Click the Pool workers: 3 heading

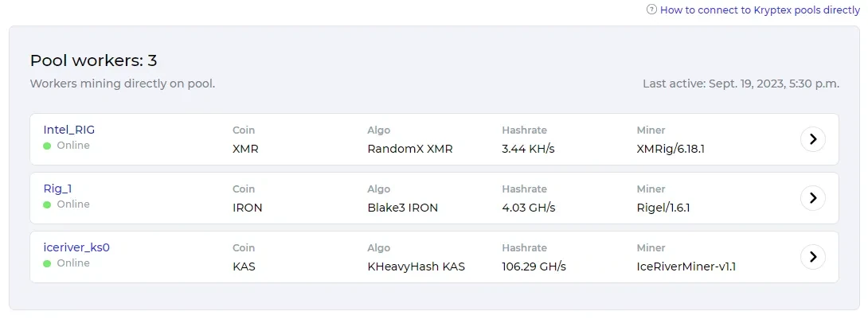tap(93, 60)
